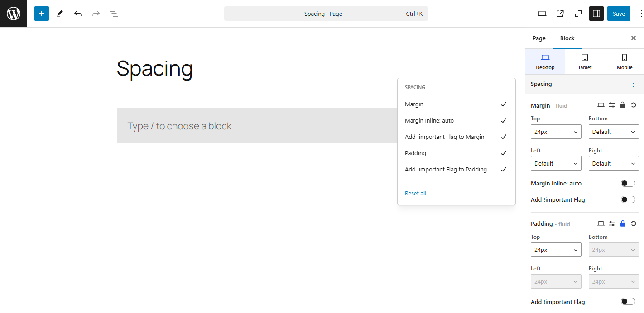
Task: Click the 'Margin - fluid' section label
Action: click(x=549, y=105)
